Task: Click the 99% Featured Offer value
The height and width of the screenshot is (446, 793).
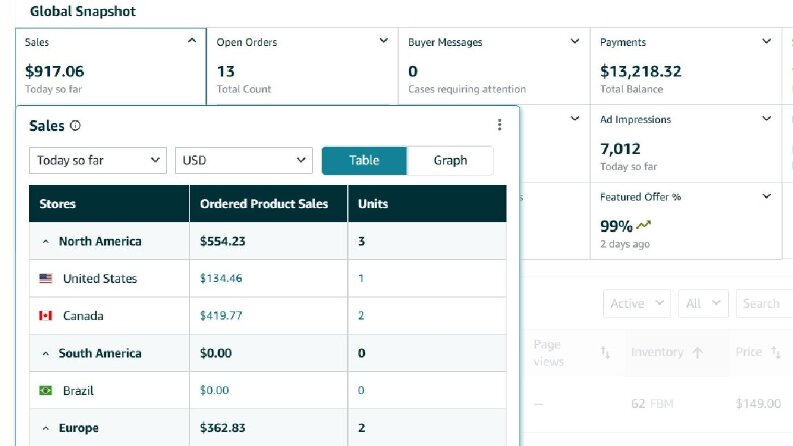Action: [x=616, y=226]
